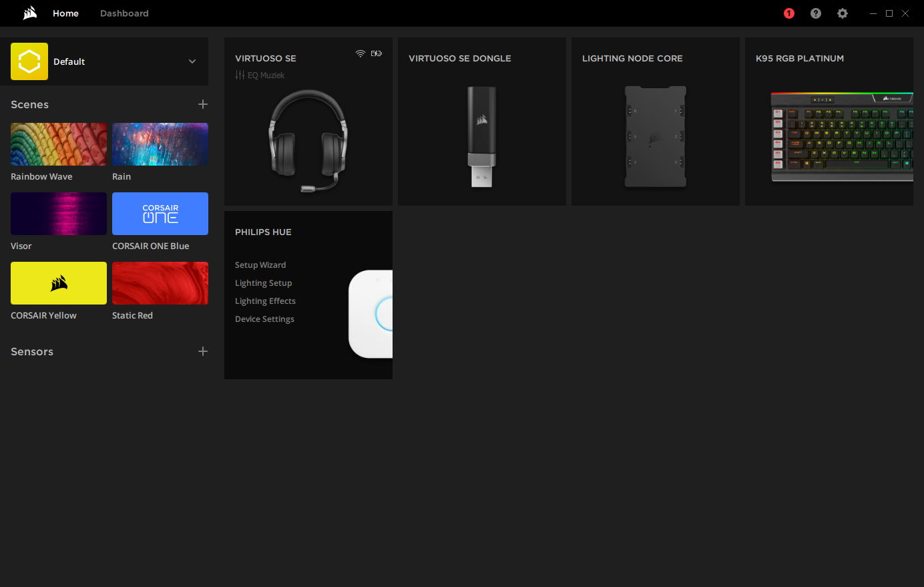Apply the CORSAIR Yellow scene

pyautogui.click(x=59, y=283)
